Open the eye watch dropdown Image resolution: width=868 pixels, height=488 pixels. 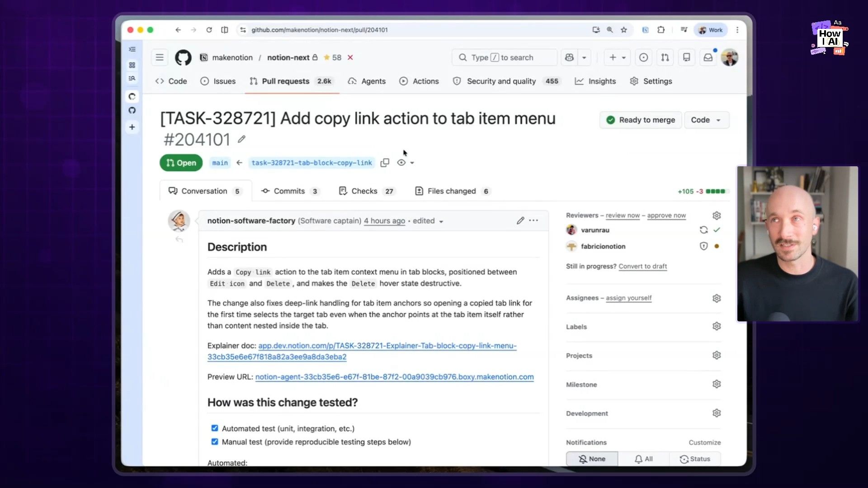[x=406, y=163]
